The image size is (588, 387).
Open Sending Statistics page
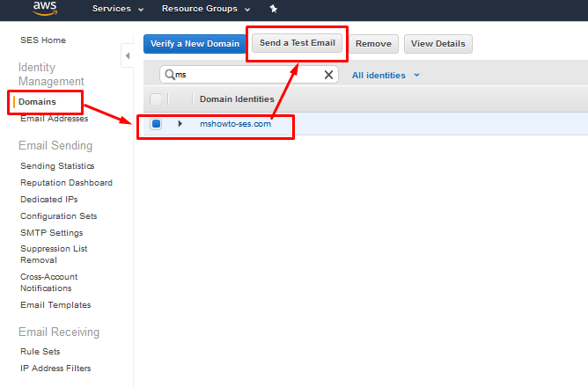57,166
